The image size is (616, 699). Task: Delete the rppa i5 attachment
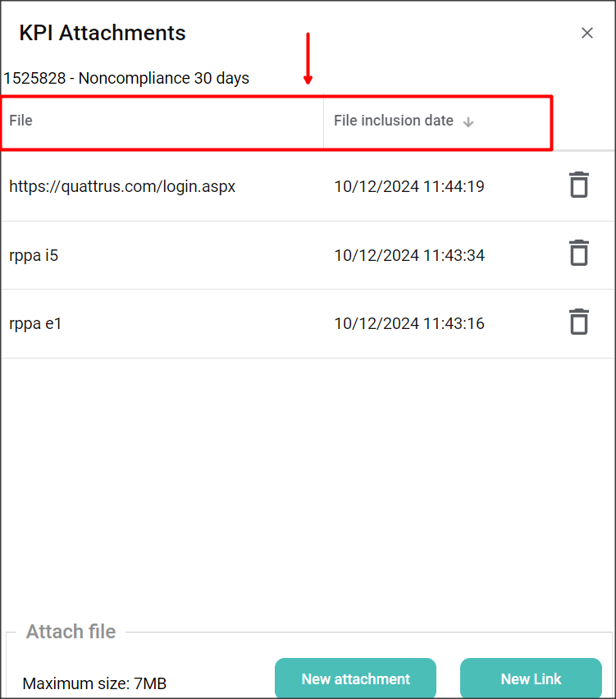pyautogui.click(x=579, y=253)
